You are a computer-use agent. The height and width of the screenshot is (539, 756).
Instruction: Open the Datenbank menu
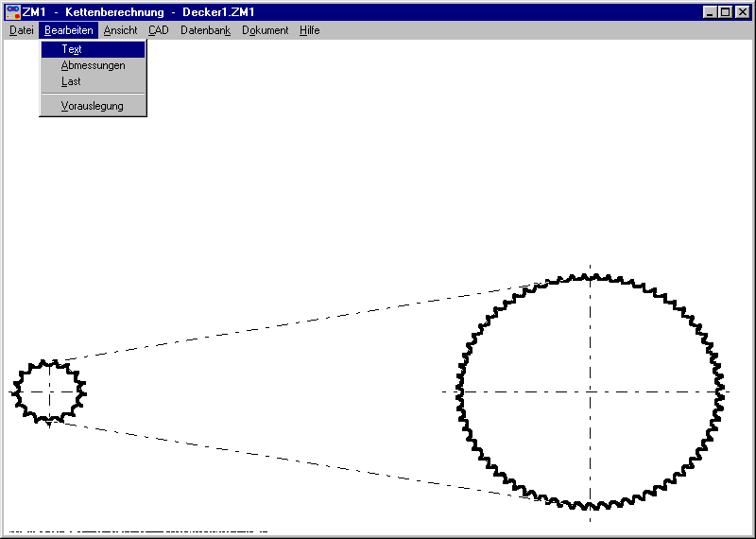[205, 30]
